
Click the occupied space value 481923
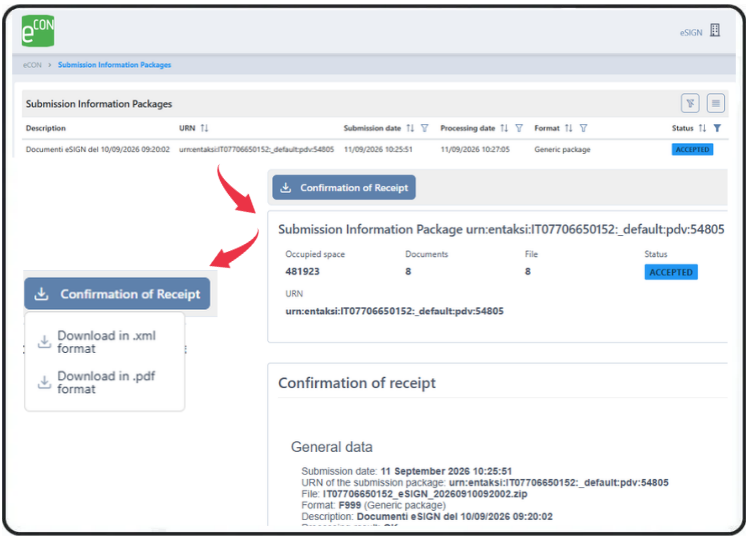coord(302,271)
